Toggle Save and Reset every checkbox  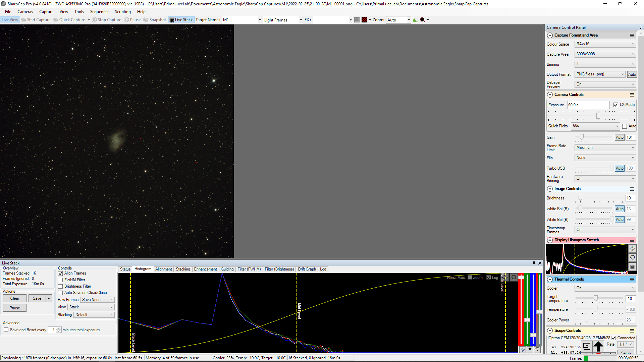[6, 330]
